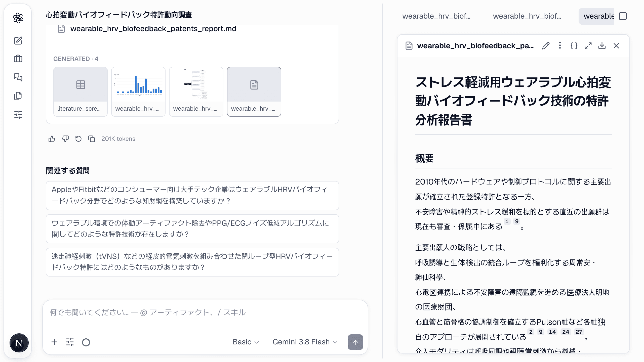This screenshot has height=362, width=644.
Task: Copy the response with the copy icon
Action: click(x=92, y=139)
